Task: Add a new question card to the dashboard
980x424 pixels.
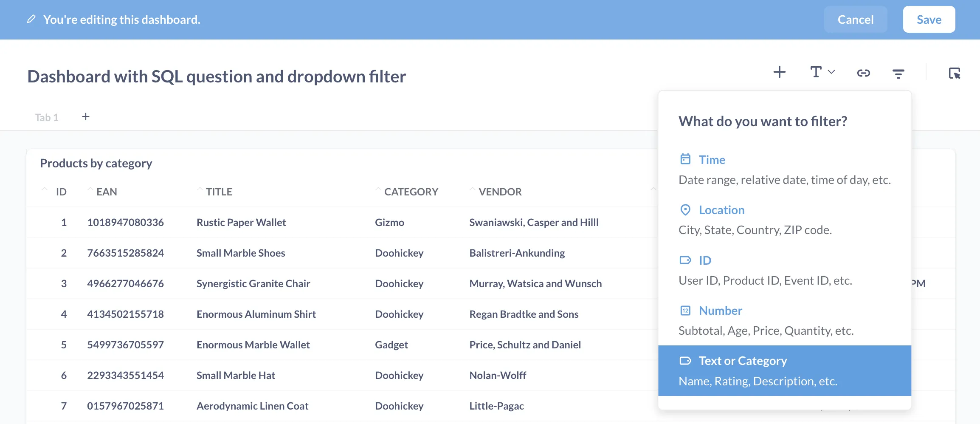Action: click(x=780, y=72)
